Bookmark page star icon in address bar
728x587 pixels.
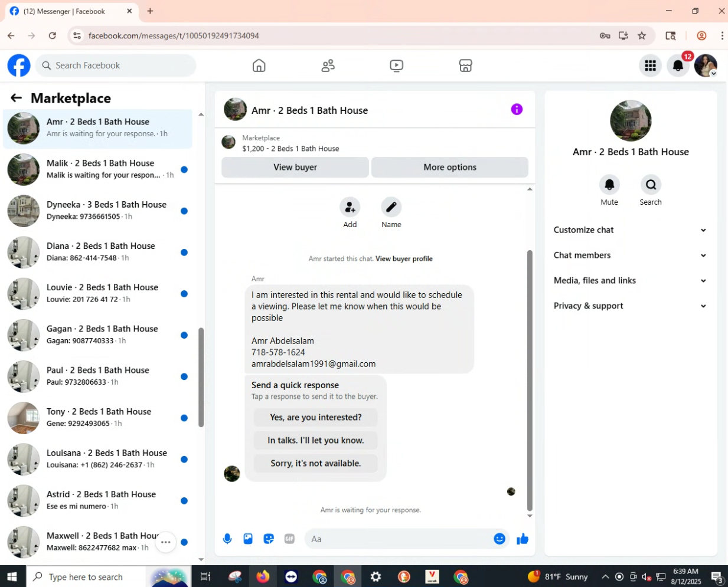click(x=642, y=35)
